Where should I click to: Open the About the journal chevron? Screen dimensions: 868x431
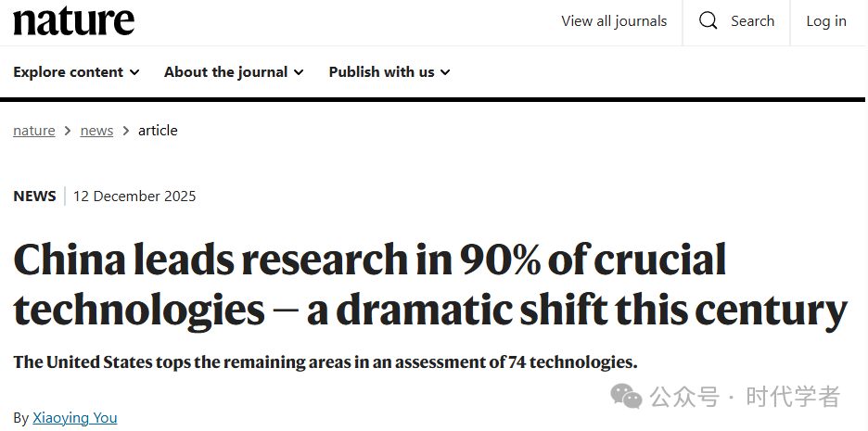tap(298, 72)
